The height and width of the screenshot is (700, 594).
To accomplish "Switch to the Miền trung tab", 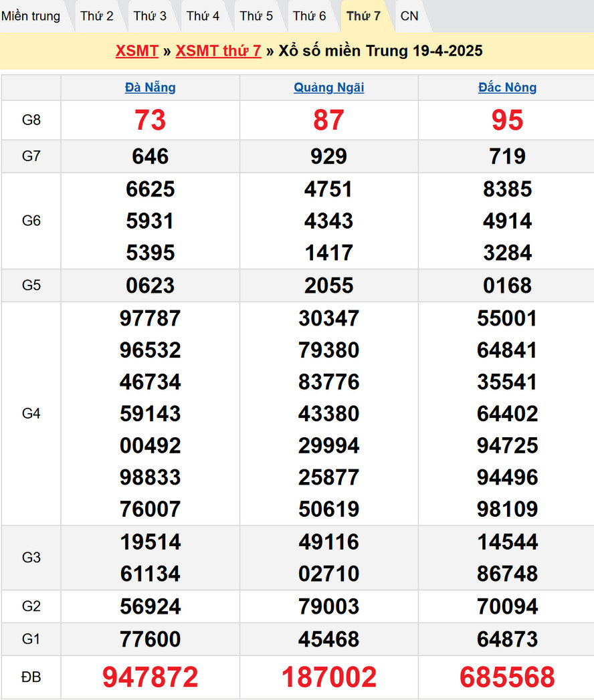I will (x=31, y=16).
